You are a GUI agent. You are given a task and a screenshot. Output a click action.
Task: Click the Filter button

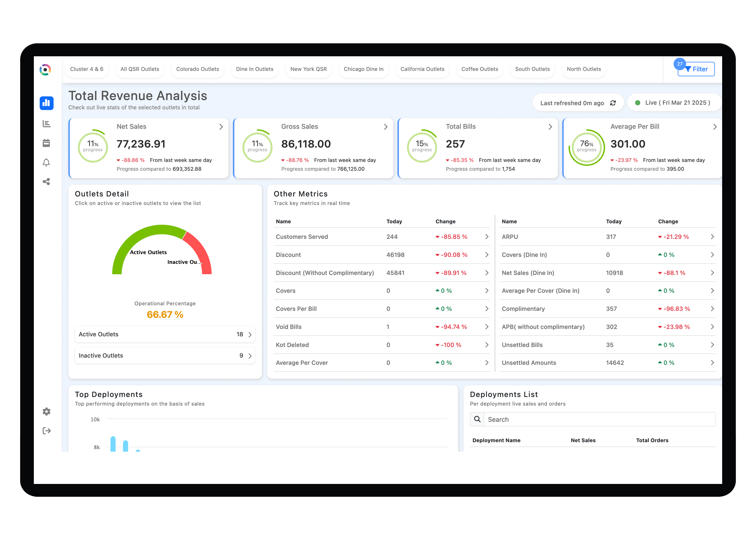(x=696, y=69)
